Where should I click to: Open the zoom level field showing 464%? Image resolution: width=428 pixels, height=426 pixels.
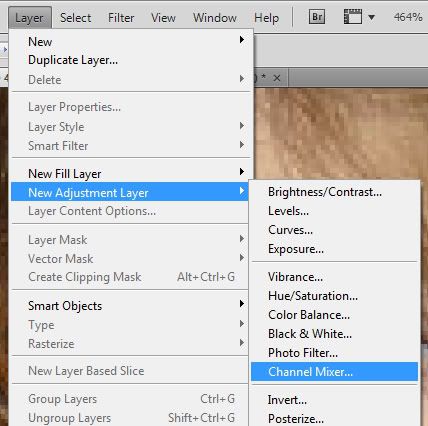(408, 17)
